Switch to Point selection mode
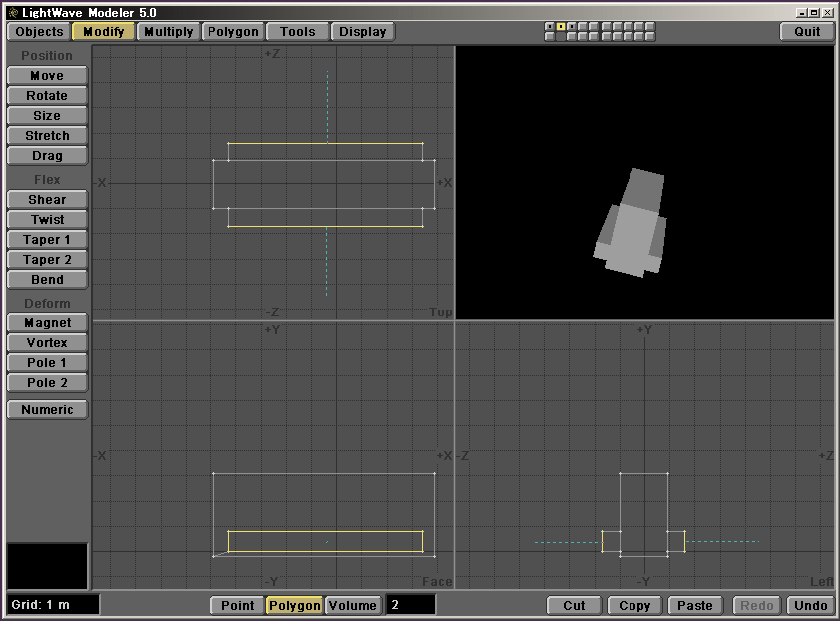 [237, 605]
